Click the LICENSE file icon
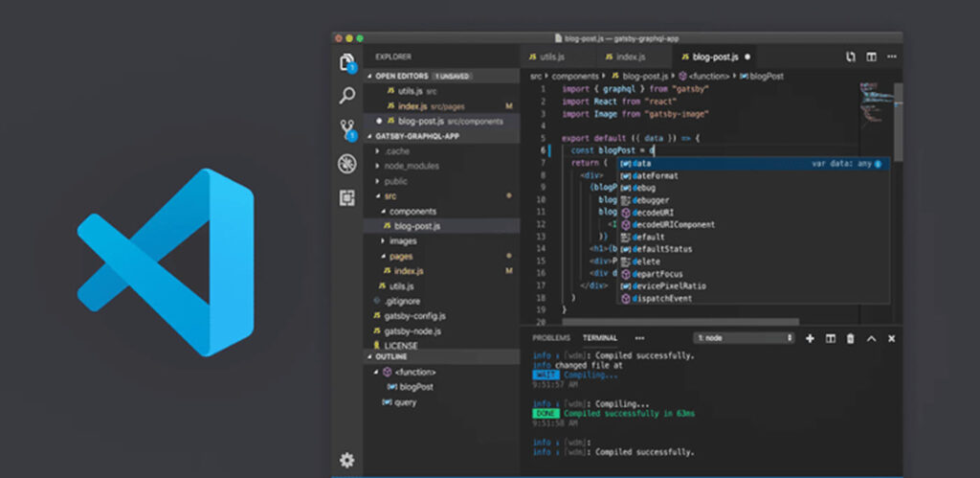The width and height of the screenshot is (980, 478). click(x=377, y=346)
